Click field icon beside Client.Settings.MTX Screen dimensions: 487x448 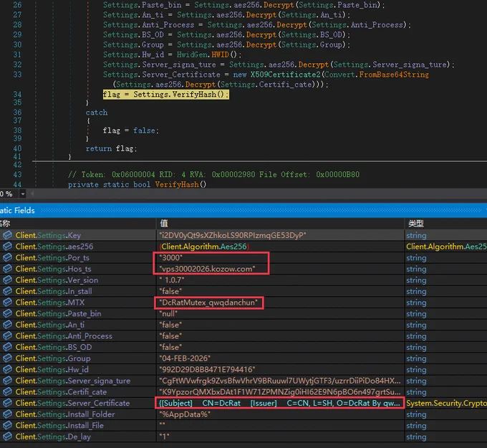click(7, 302)
